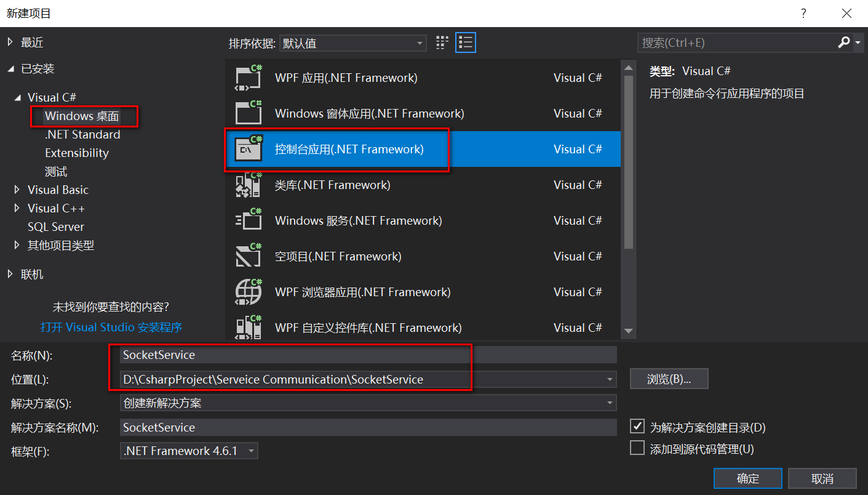Click the WPF 应用 project template icon
The height and width of the screenshot is (495, 868).
point(249,78)
